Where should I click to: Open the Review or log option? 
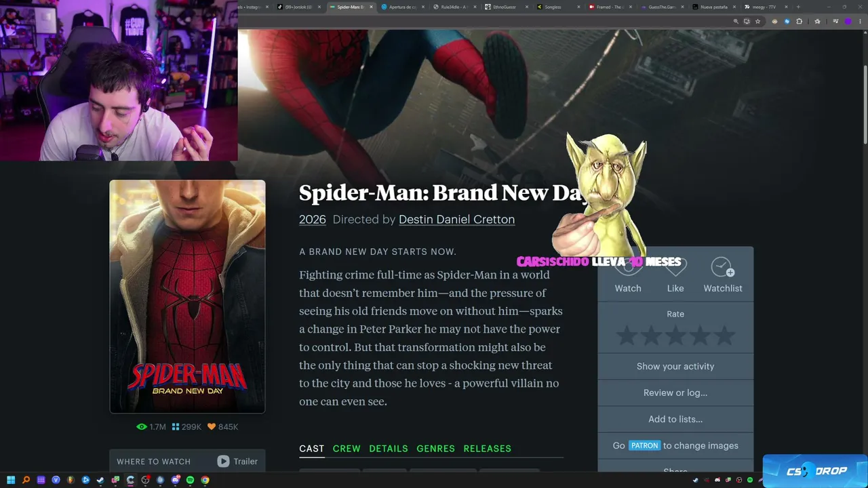675,392
